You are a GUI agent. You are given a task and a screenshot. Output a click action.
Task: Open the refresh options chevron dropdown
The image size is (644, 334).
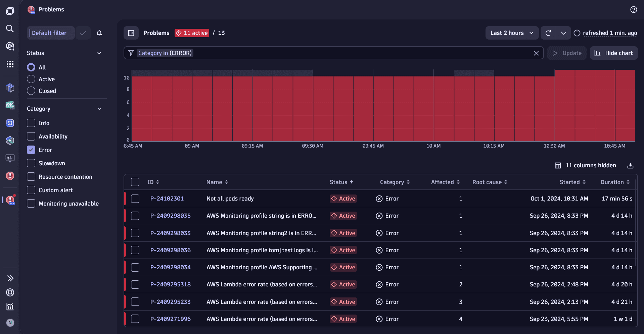(563, 33)
